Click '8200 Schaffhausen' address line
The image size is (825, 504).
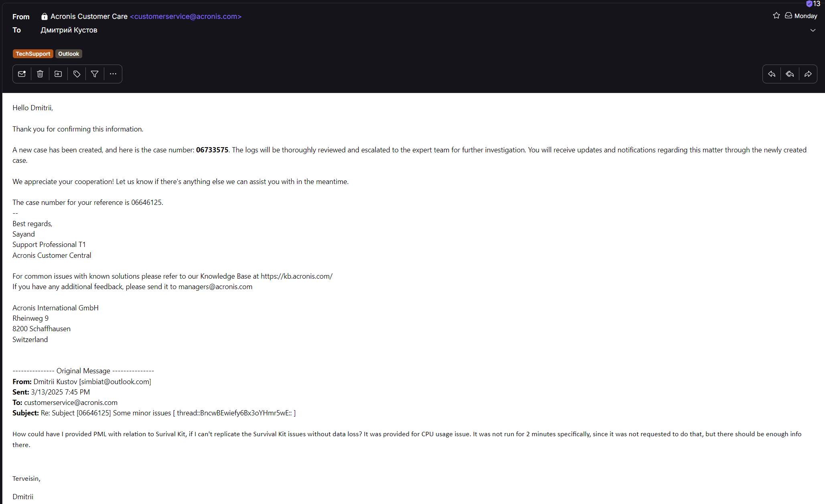tap(41, 329)
